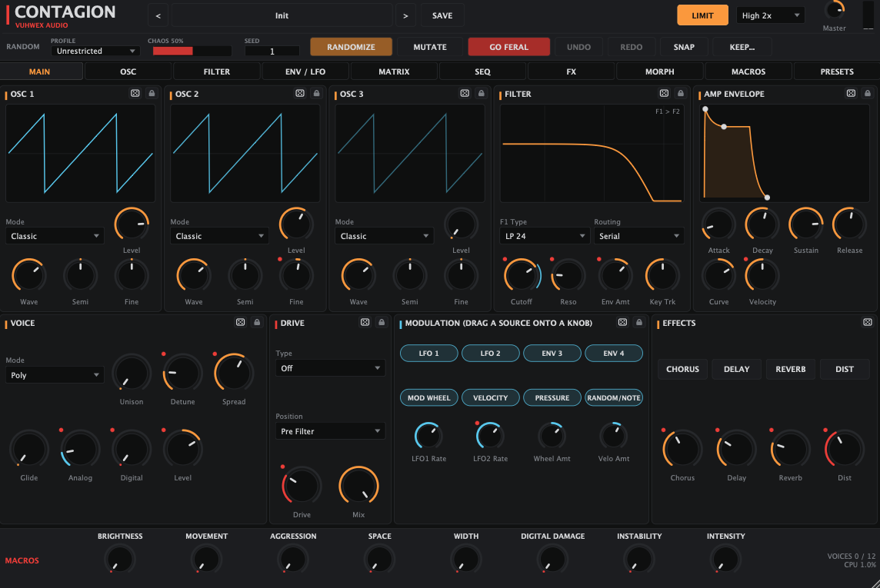Click the Glide knob
The width and height of the screenshot is (880, 588).
click(x=28, y=449)
